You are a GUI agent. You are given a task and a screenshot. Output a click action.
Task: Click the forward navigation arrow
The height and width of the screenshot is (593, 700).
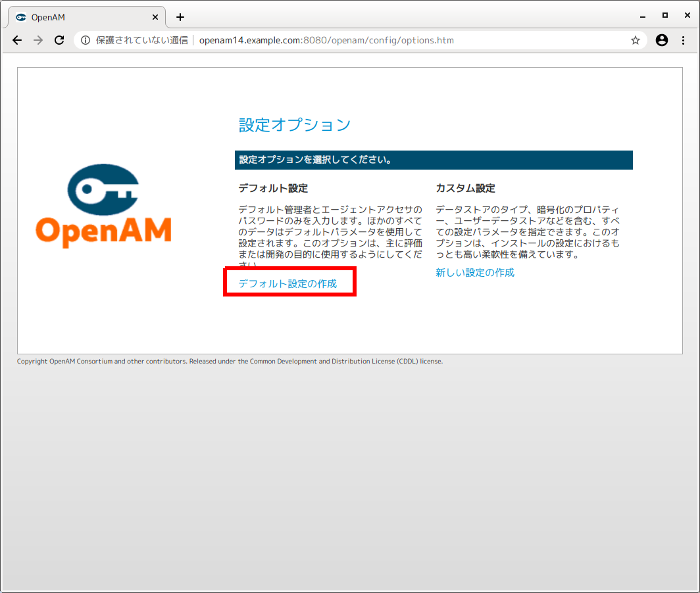38,40
